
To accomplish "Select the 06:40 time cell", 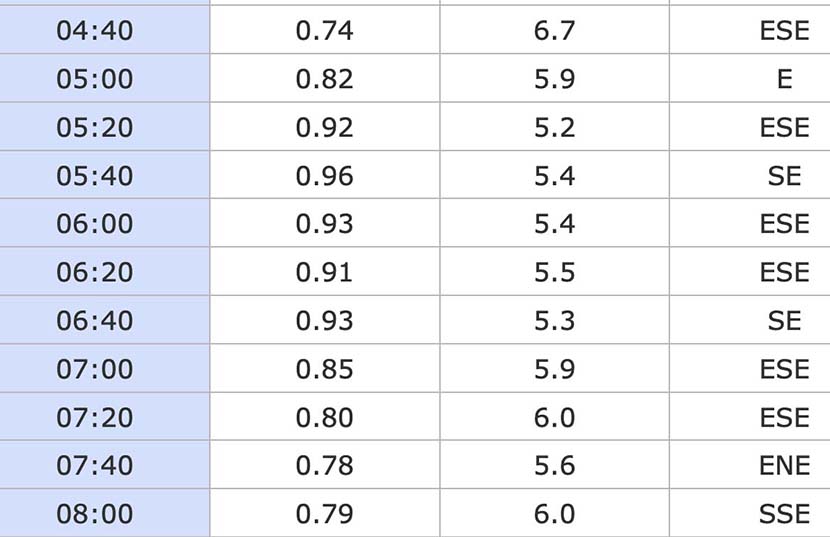I will point(104,320).
